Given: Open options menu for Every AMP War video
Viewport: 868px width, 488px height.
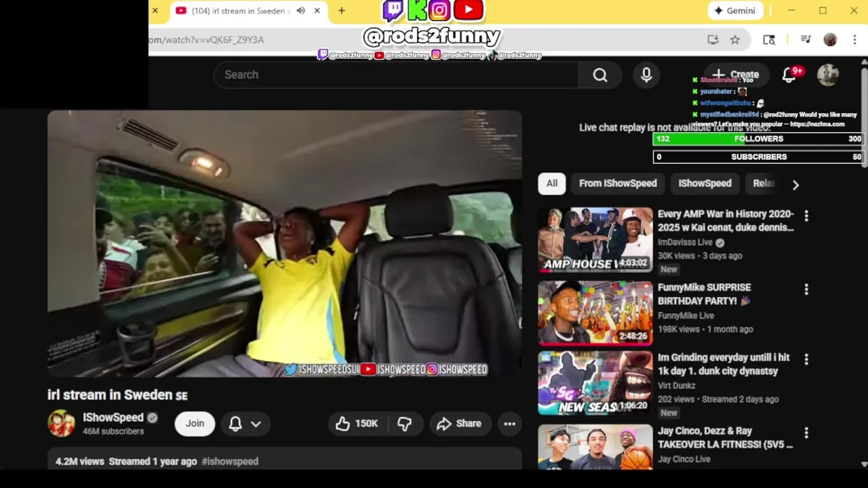Looking at the screenshot, I should coord(806,216).
